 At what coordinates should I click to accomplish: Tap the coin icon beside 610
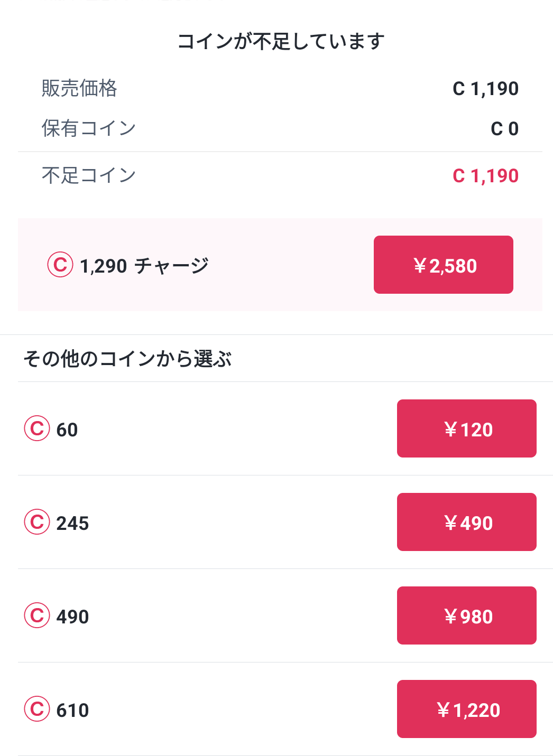tap(37, 709)
